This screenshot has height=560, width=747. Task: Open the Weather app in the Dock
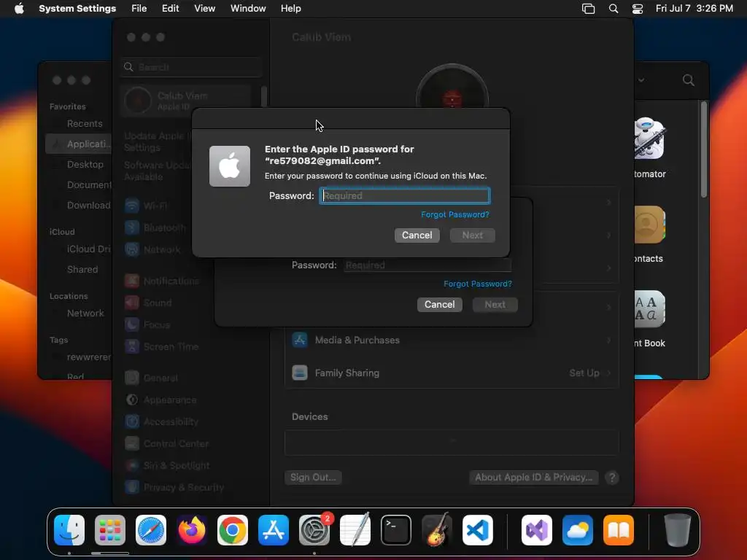578,530
